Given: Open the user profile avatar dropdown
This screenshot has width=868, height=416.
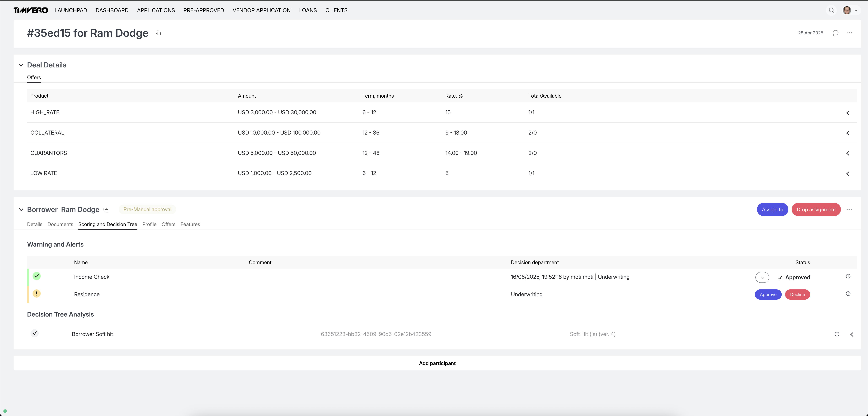Looking at the screenshot, I should 847,11.
